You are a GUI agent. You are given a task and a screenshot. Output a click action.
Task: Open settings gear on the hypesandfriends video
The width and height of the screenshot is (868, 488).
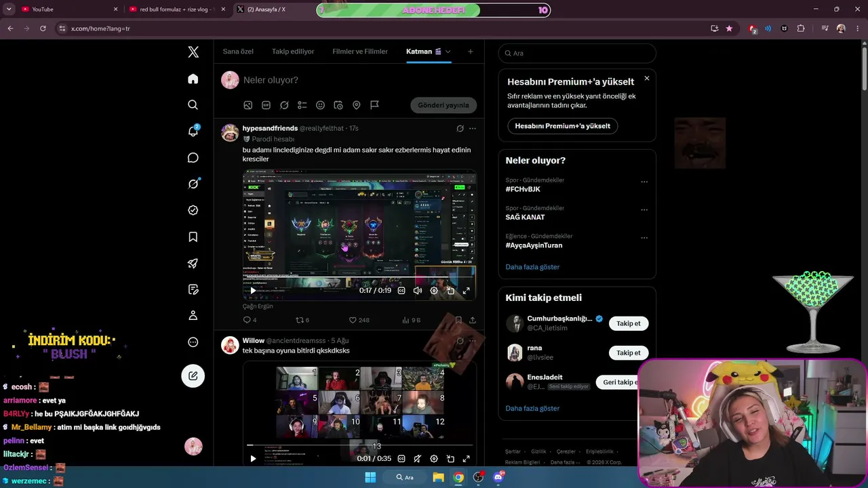(434, 291)
